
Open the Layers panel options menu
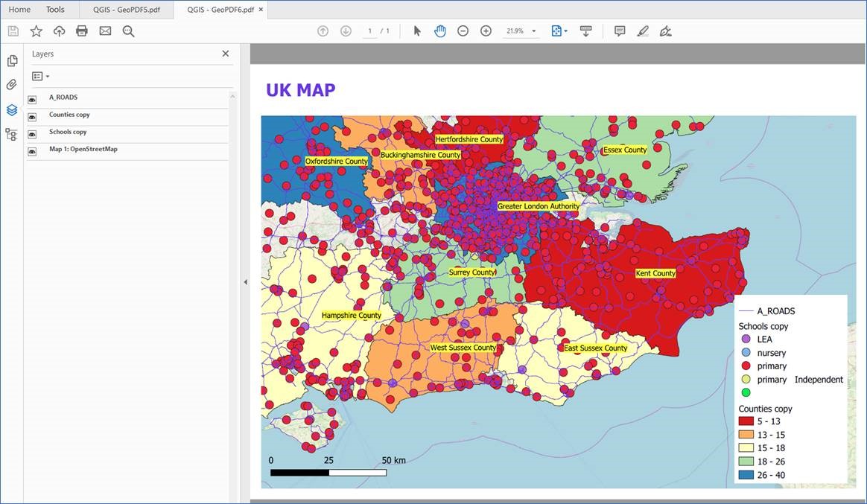[40, 76]
